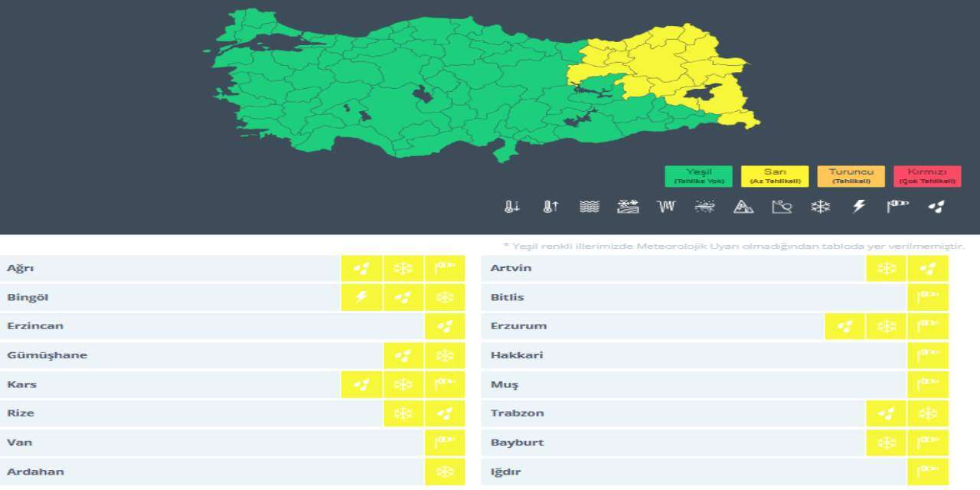Open the snowflake snow warning icon
The height and width of the screenshot is (490, 980).
pyautogui.click(x=819, y=206)
